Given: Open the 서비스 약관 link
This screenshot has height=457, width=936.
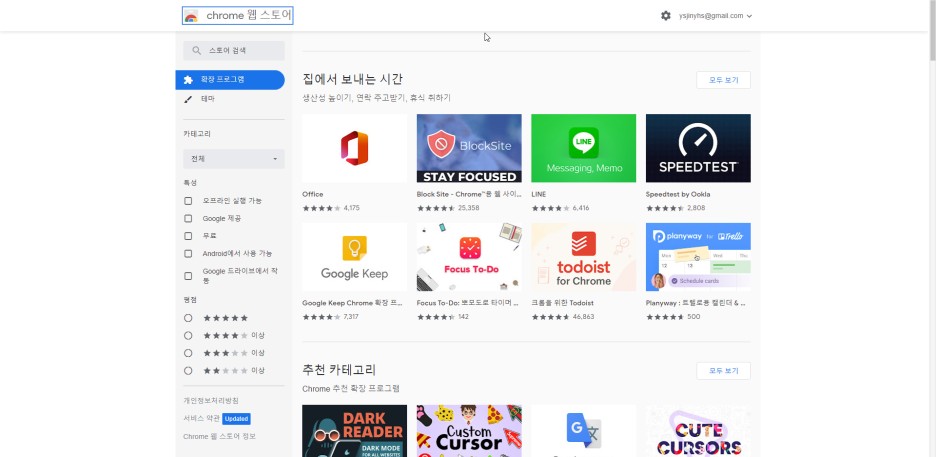Looking at the screenshot, I should tap(201, 419).
